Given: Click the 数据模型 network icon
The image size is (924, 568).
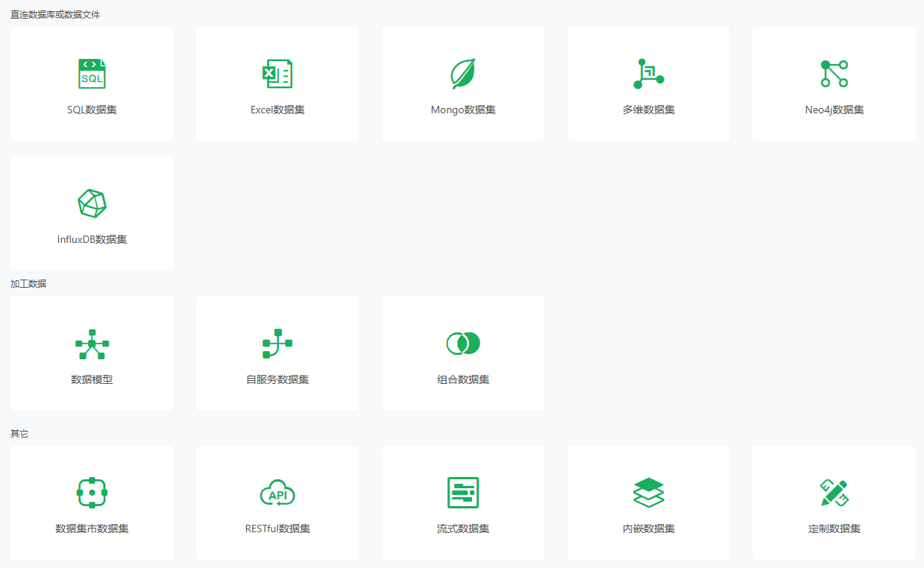Looking at the screenshot, I should (x=92, y=344).
